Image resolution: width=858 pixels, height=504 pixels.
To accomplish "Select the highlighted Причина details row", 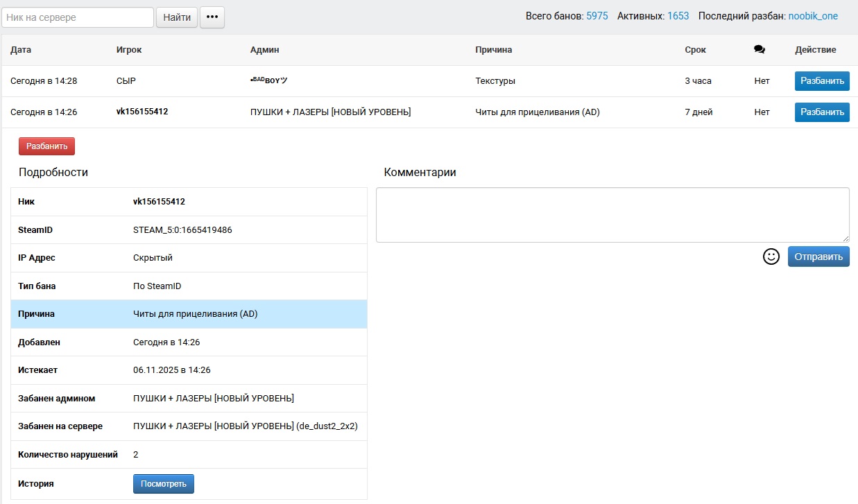I will pos(189,314).
